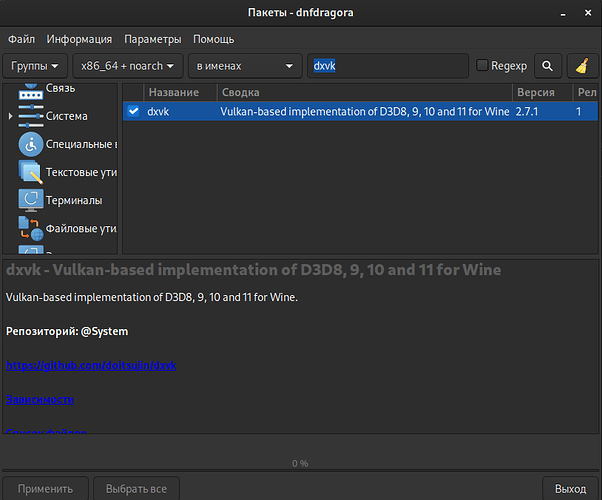Open the Файл menu
This screenshot has width=602, height=500.
pyautogui.click(x=21, y=39)
